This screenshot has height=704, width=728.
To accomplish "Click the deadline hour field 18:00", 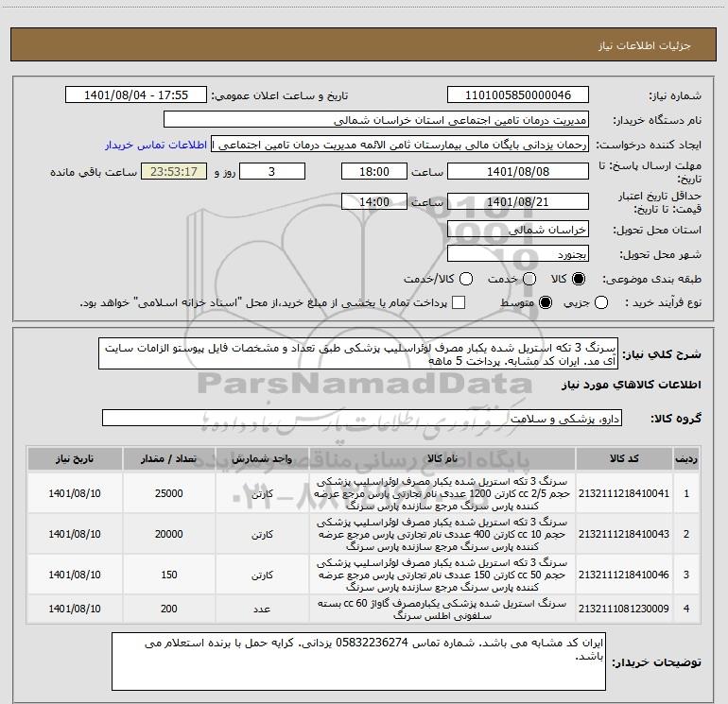I will [x=374, y=171].
